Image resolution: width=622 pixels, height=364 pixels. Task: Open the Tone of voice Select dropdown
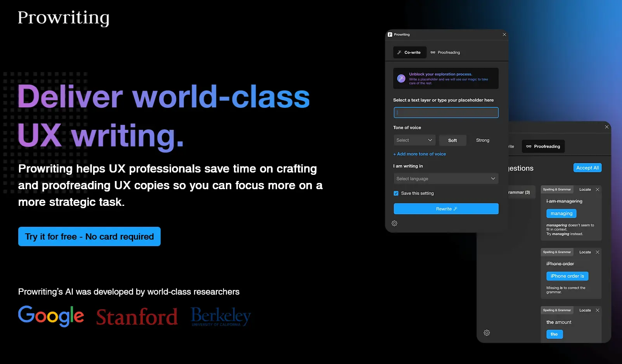point(414,140)
